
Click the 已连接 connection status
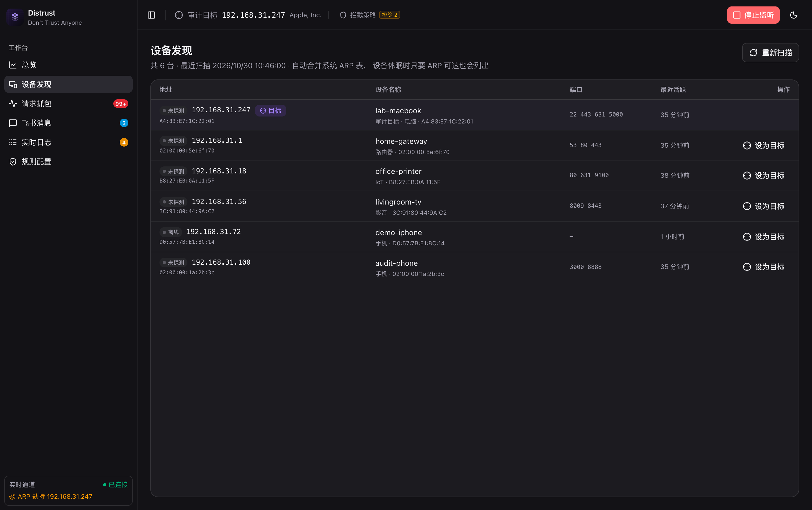[x=115, y=484]
